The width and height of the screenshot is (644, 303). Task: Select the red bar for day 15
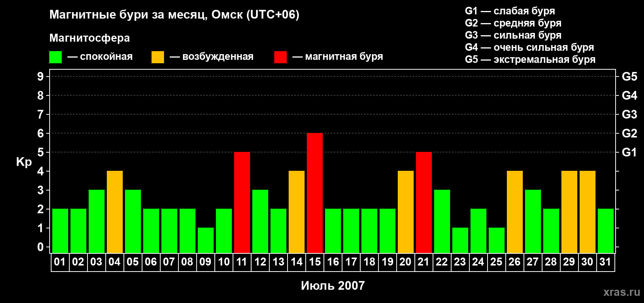(315, 193)
